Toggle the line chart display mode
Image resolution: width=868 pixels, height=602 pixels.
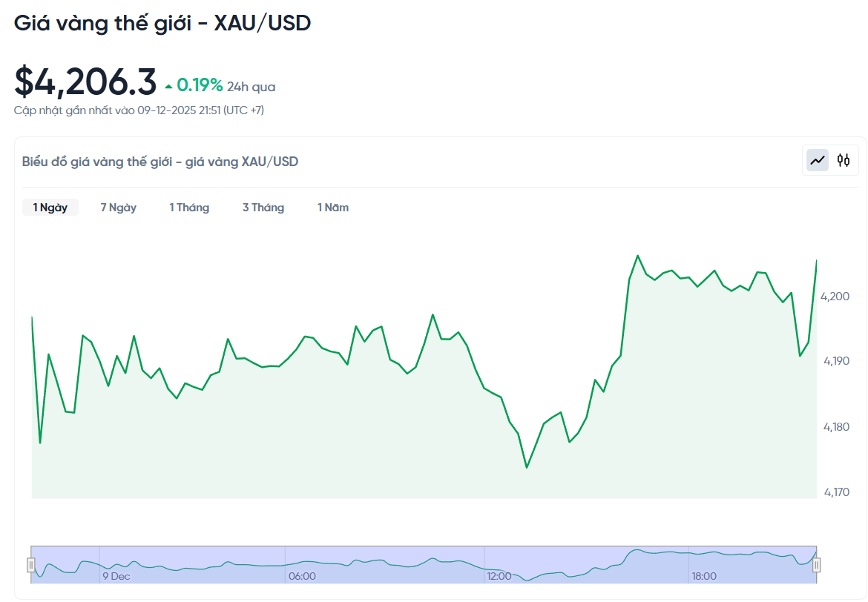(816, 160)
